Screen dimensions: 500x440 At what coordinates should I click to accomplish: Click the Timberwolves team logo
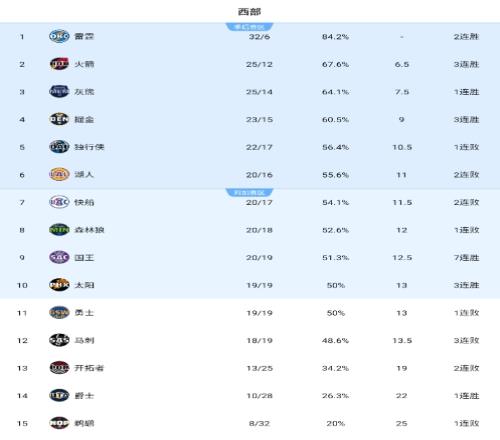(59, 230)
